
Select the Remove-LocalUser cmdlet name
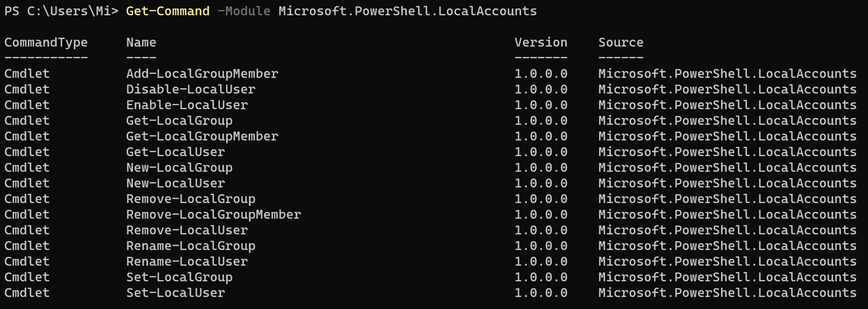coord(187,230)
